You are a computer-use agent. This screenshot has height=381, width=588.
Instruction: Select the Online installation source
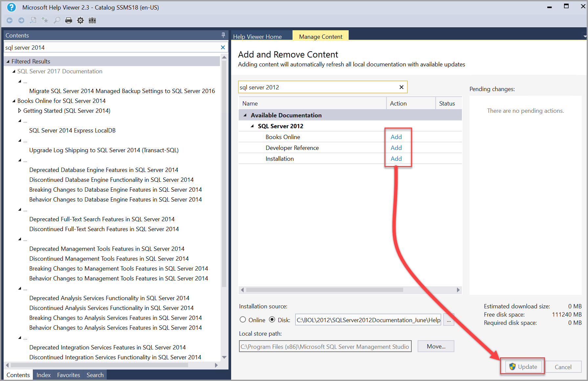[243, 319]
